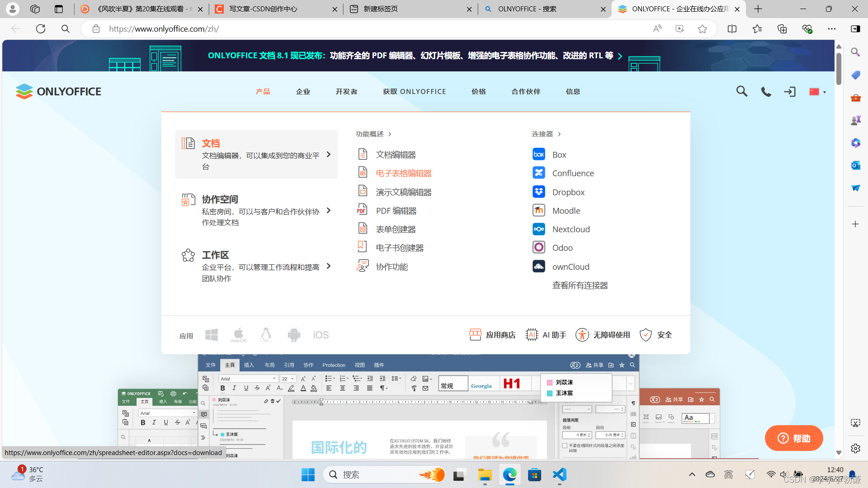Image resolution: width=868 pixels, height=488 pixels.
Task: Click the taskbar search box
Action: tap(385, 474)
